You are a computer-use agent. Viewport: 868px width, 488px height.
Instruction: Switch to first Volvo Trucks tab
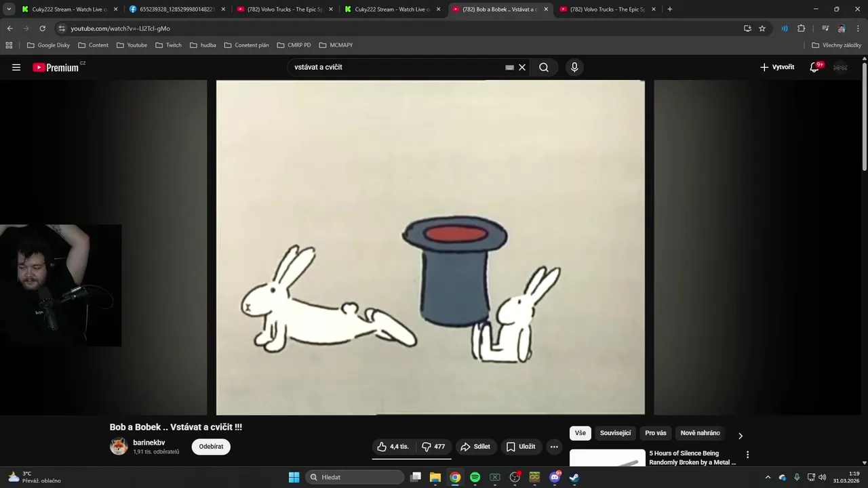(285, 9)
